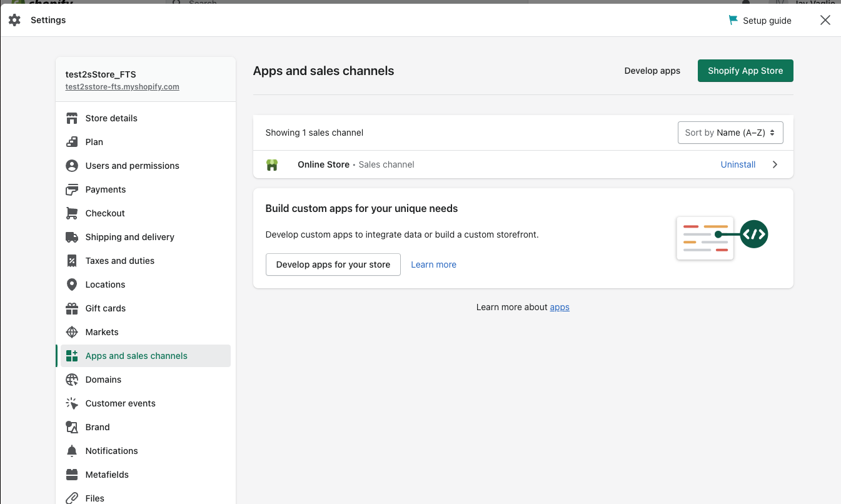Click the Apps and sales channels page heading
841x504 pixels.
click(324, 71)
